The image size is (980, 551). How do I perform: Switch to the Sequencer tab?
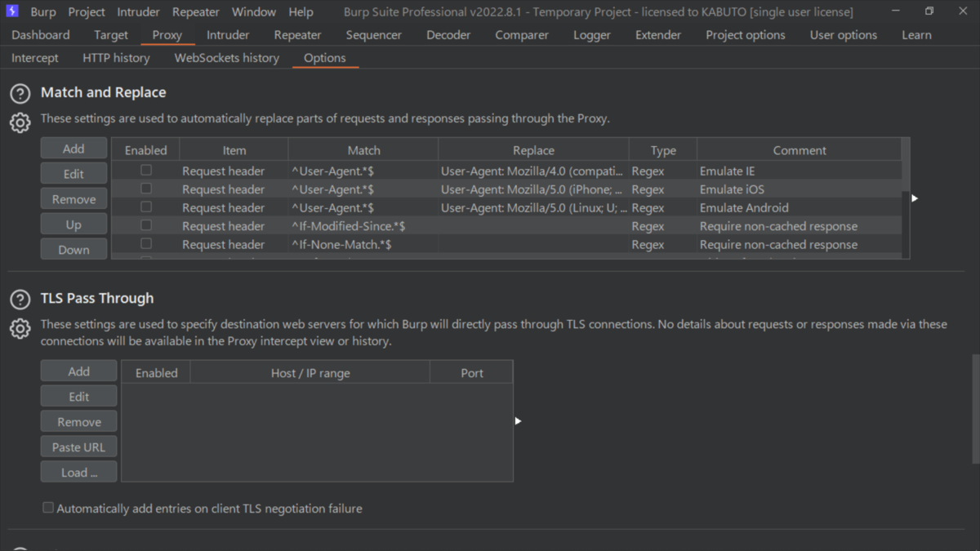(x=374, y=35)
